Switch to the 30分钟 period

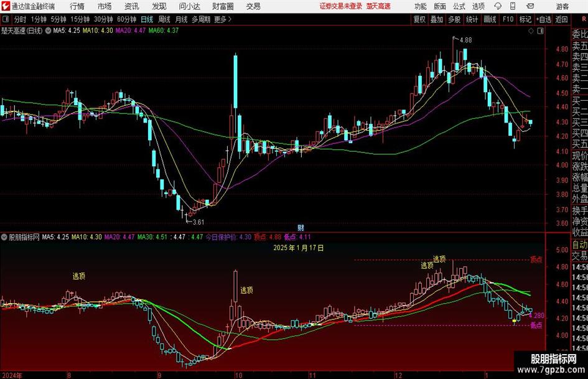coord(103,19)
